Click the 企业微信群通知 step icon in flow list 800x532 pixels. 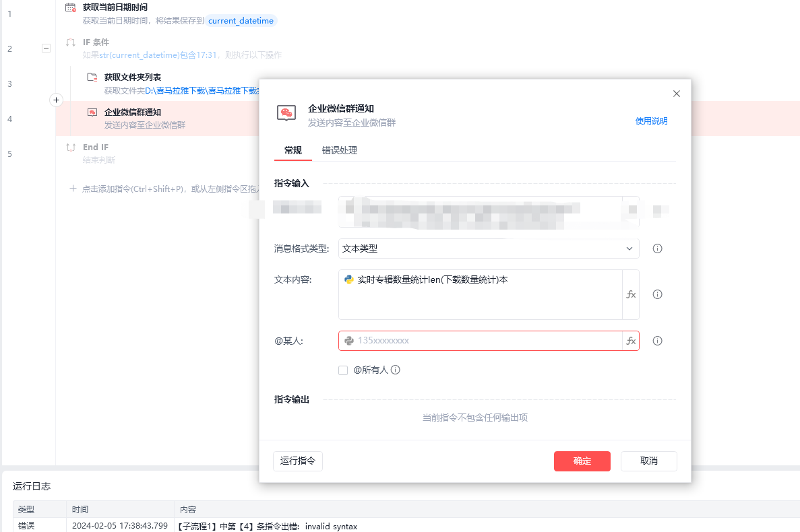[x=92, y=112]
